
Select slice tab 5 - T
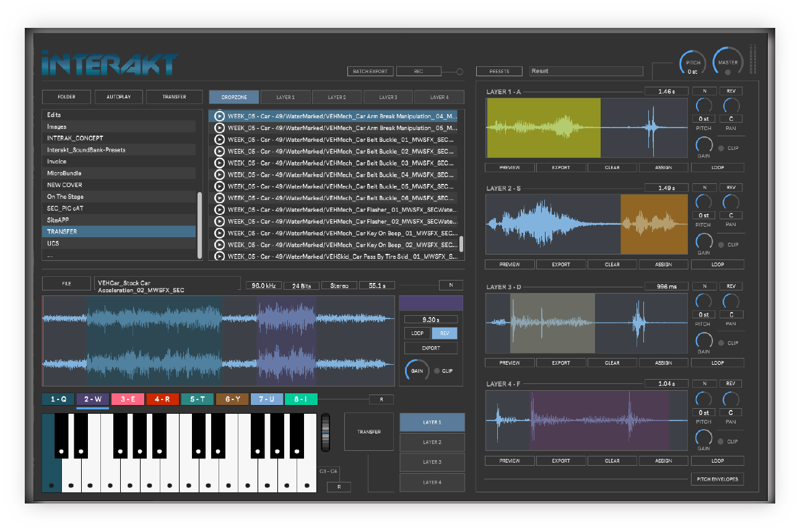click(x=198, y=399)
